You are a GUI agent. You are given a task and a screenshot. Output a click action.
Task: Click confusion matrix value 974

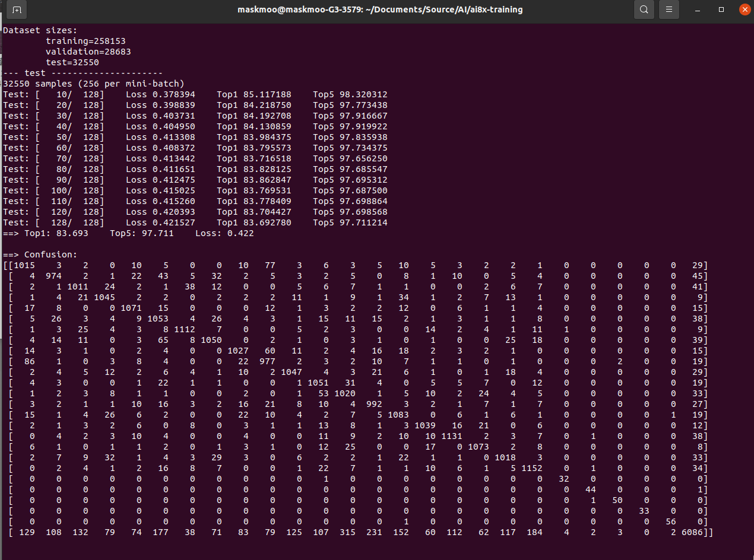click(54, 276)
